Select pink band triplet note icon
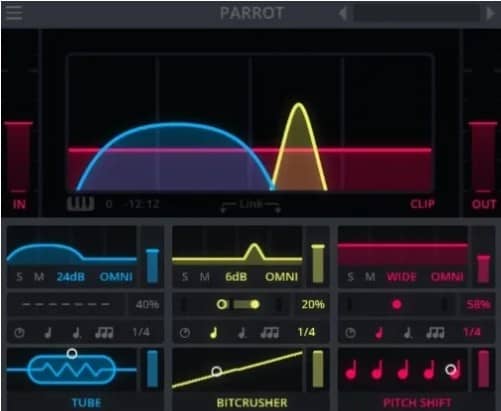The width and height of the screenshot is (501, 411). pos(435,333)
